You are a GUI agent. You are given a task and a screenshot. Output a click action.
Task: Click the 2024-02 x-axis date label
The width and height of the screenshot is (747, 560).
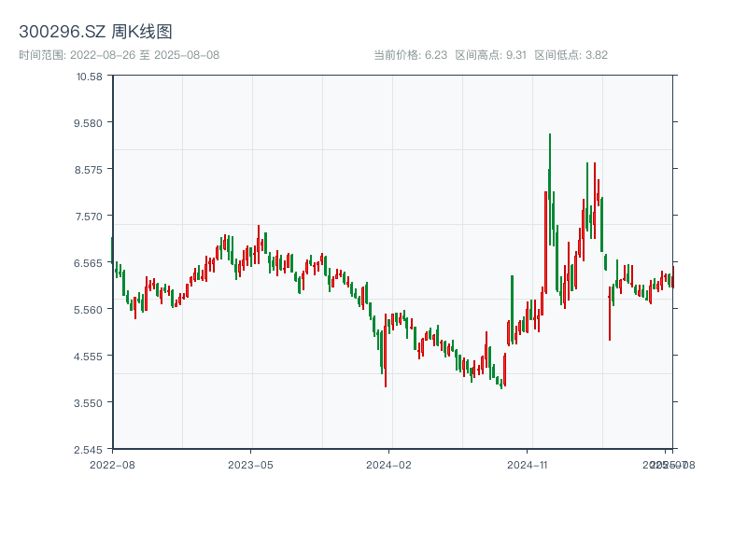(388, 464)
